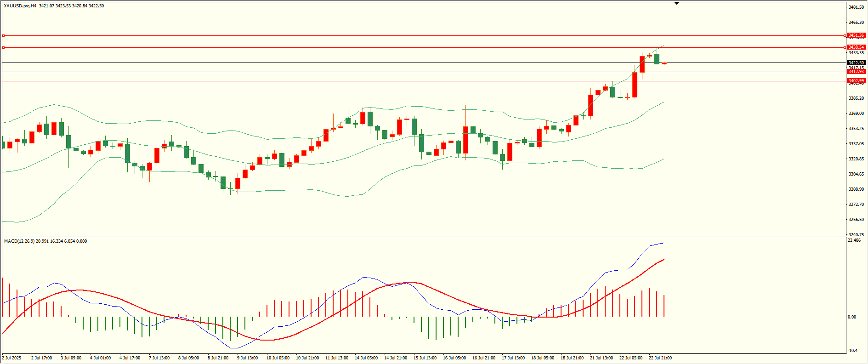
Task: Click left-end handle of the 3451.36 line
Action: (3, 35)
